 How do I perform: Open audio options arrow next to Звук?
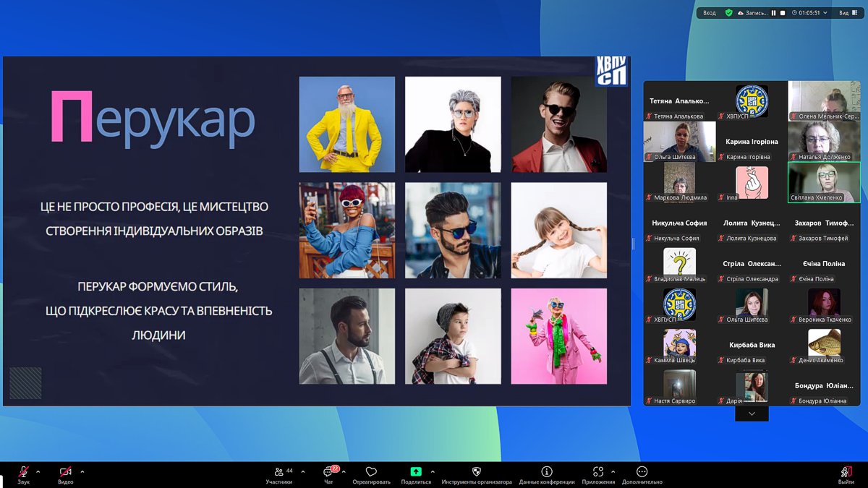point(38,472)
